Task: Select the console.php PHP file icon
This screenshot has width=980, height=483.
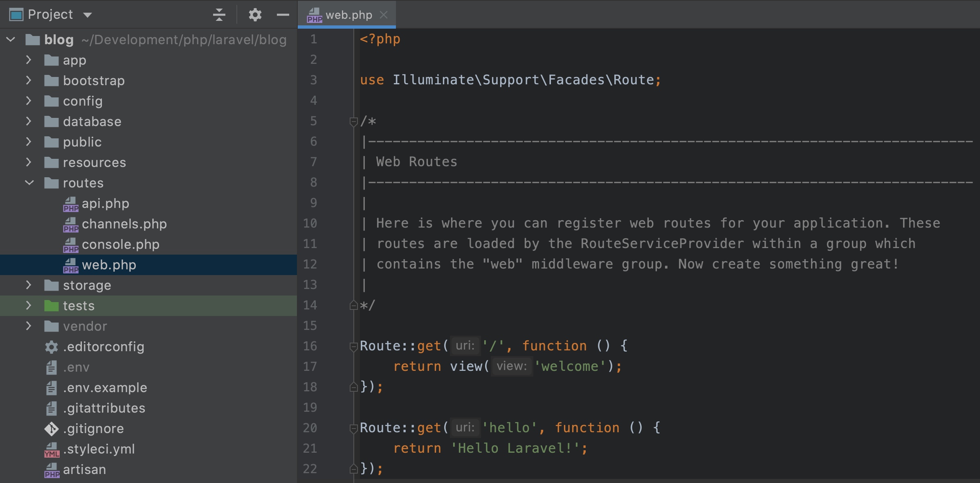Action: (71, 245)
